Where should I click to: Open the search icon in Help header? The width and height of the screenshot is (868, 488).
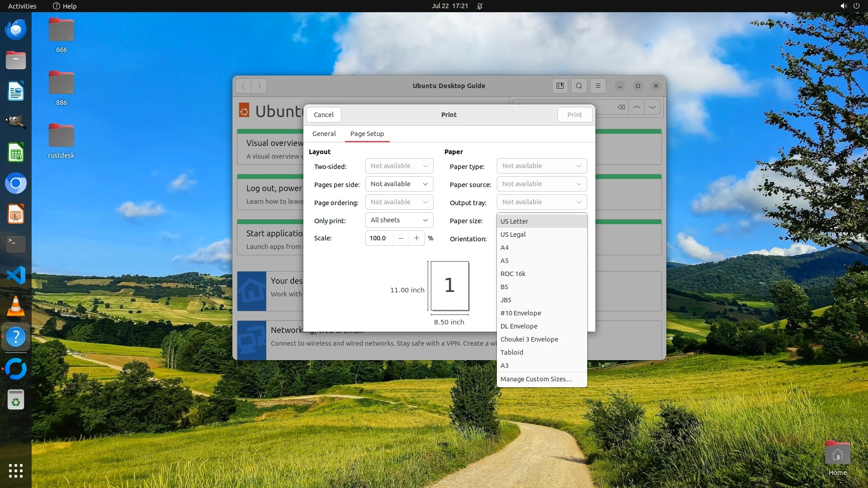tap(579, 86)
